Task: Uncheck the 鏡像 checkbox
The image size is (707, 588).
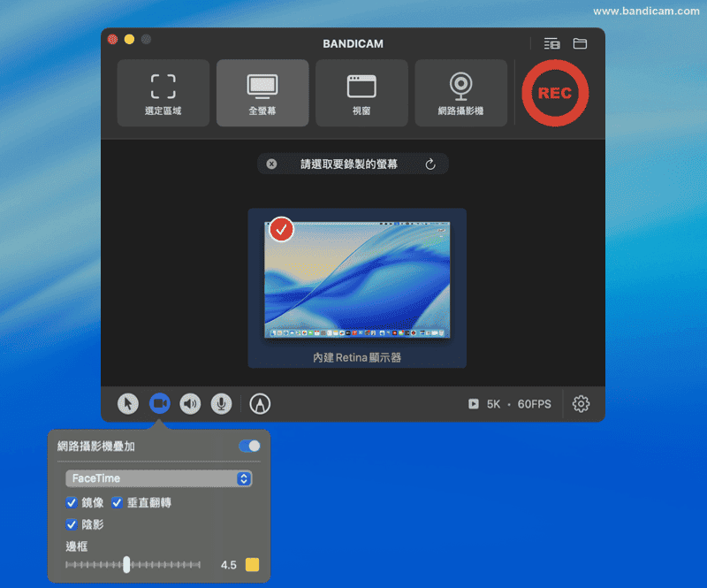Action: [x=72, y=503]
